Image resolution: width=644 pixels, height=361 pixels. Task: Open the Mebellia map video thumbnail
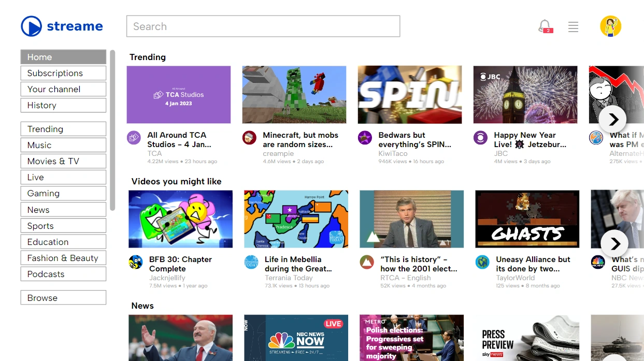coord(296,219)
